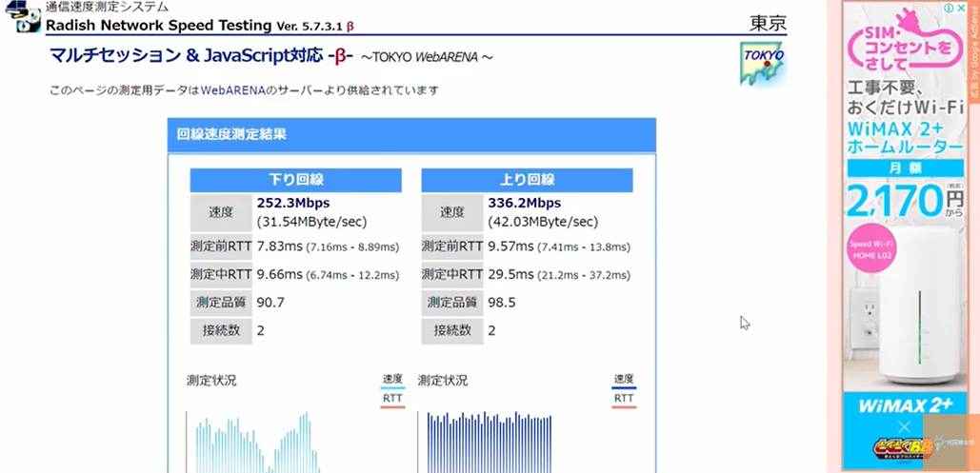Click the 上り回線 header
Screen dimensions: 980x473
pyautogui.click(x=527, y=180)
